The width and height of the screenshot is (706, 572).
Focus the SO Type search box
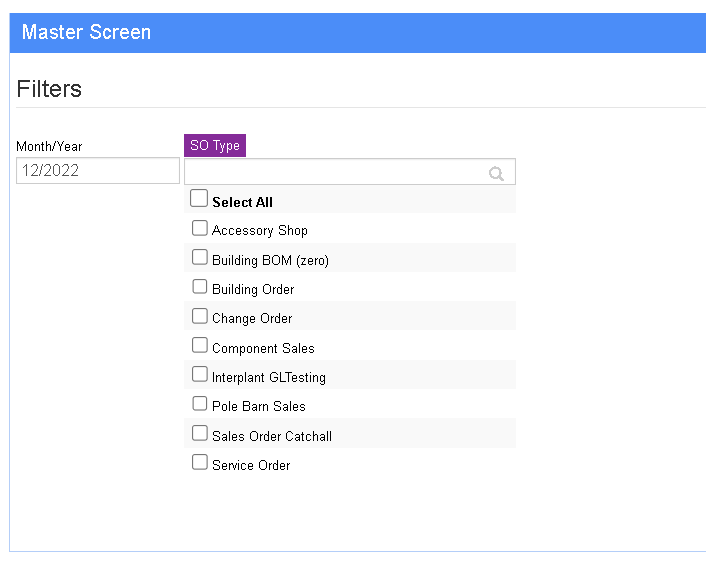(350, 172)
